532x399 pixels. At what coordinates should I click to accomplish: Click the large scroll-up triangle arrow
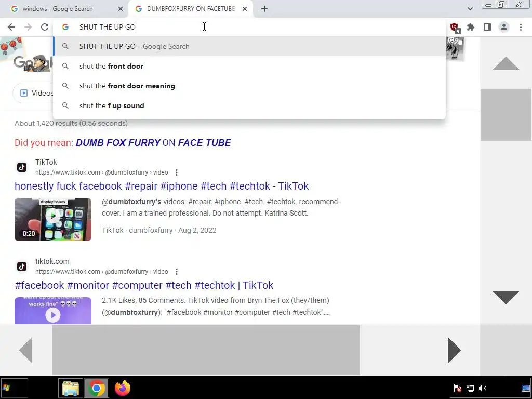506,63
